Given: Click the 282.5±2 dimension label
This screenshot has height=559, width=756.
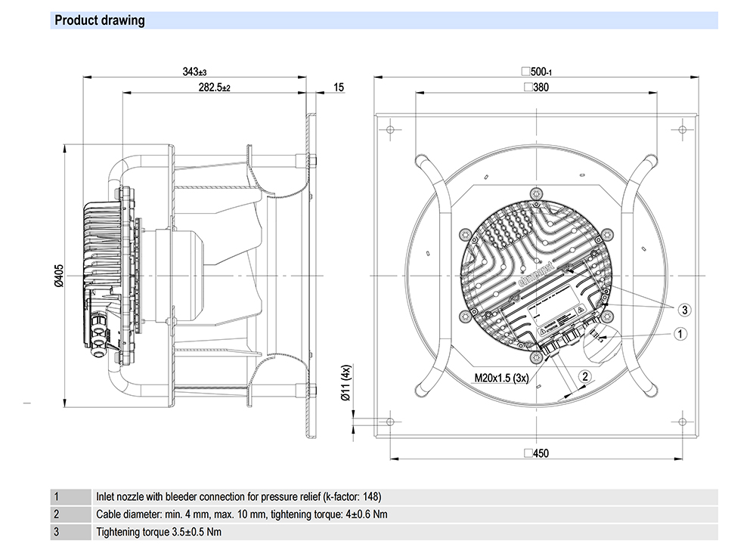Looking at the screenshot, I should pos(213,88).
